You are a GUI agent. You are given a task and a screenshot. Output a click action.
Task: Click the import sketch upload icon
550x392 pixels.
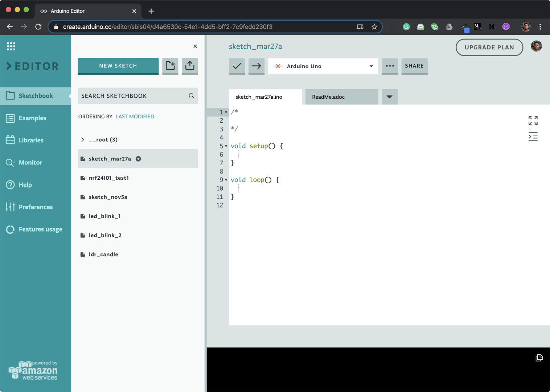click(190, 66)
